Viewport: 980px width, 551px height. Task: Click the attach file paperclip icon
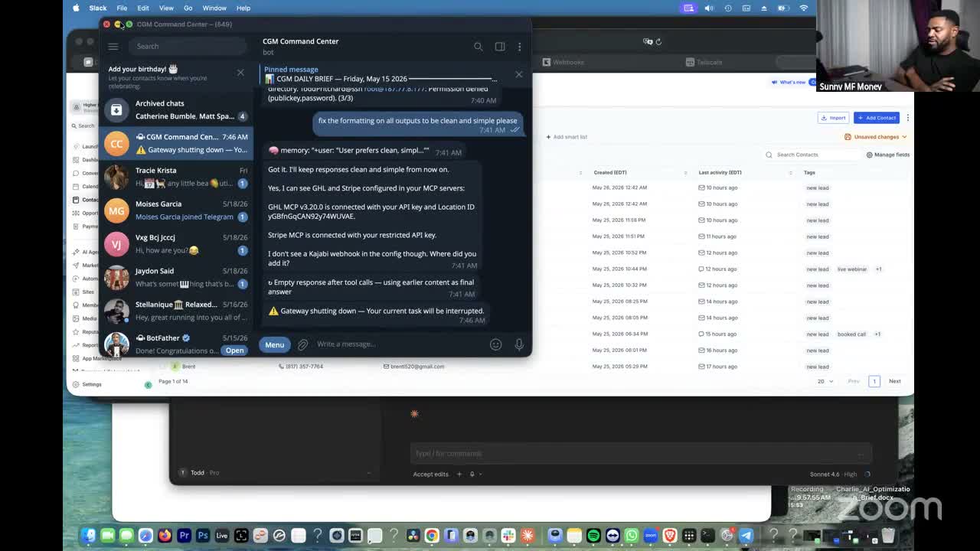[x=303, y=344]
